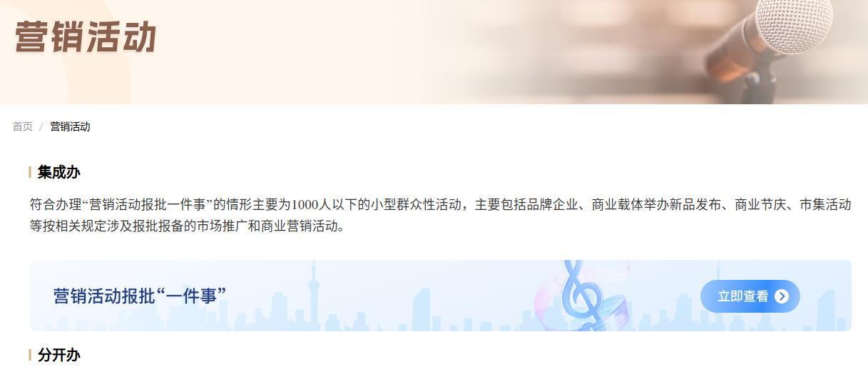Click the slash separator in the breadcrumb
This screenshot has width=868, height=372.
point(41,126)
